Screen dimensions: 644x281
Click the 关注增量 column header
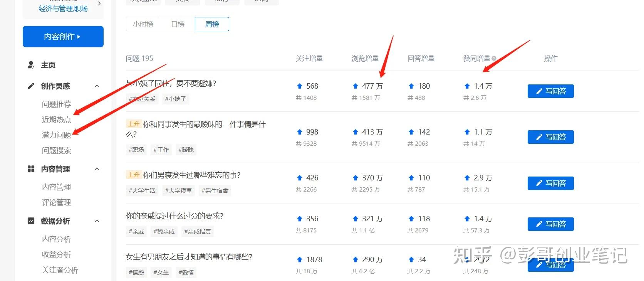pyautogui.click(x=309, y=59)
